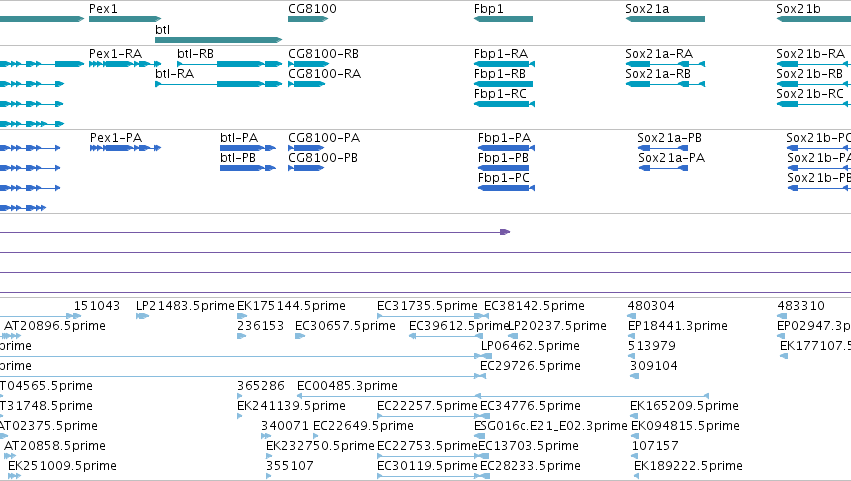Click the Pex1-PA protein label
Screen dimensions: 851x481
coord(116,138)
